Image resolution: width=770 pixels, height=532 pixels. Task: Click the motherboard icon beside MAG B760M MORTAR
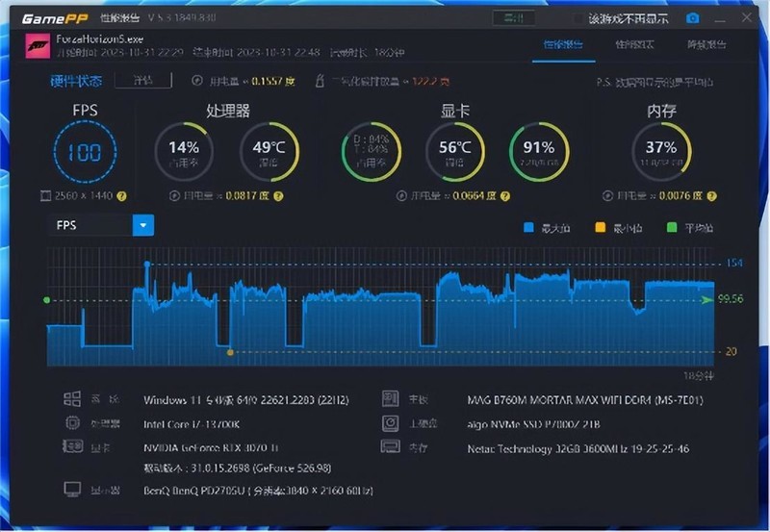pos(391,398)
